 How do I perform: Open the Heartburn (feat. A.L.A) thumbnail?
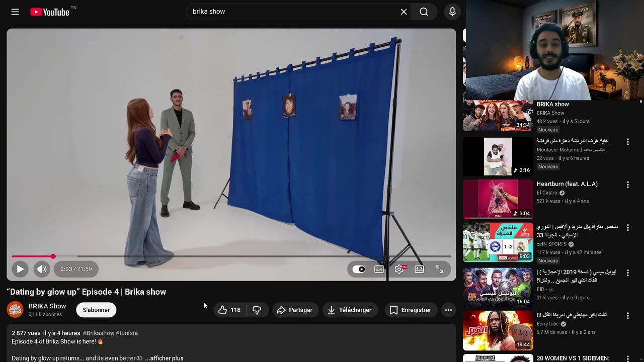tap(498, 199)
